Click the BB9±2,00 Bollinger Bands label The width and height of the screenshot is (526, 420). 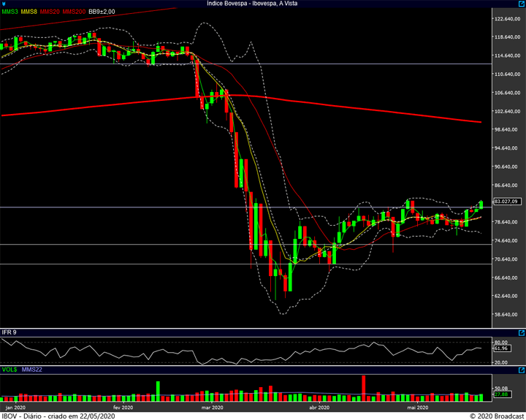click(x=103, y=12)
